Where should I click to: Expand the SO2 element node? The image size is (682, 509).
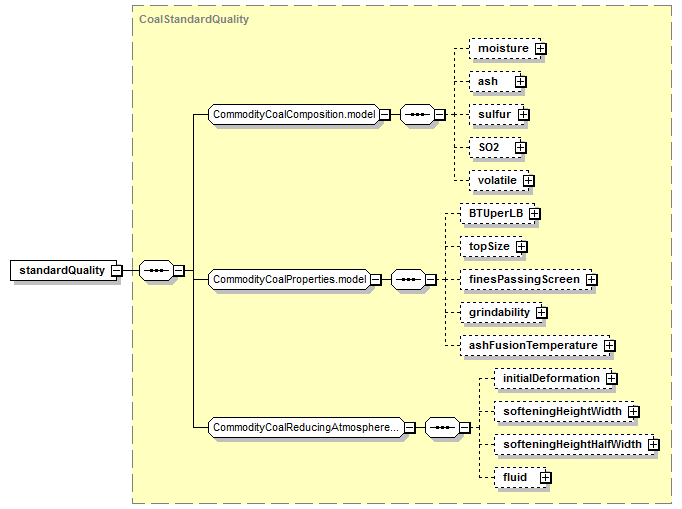pos(520,147)
